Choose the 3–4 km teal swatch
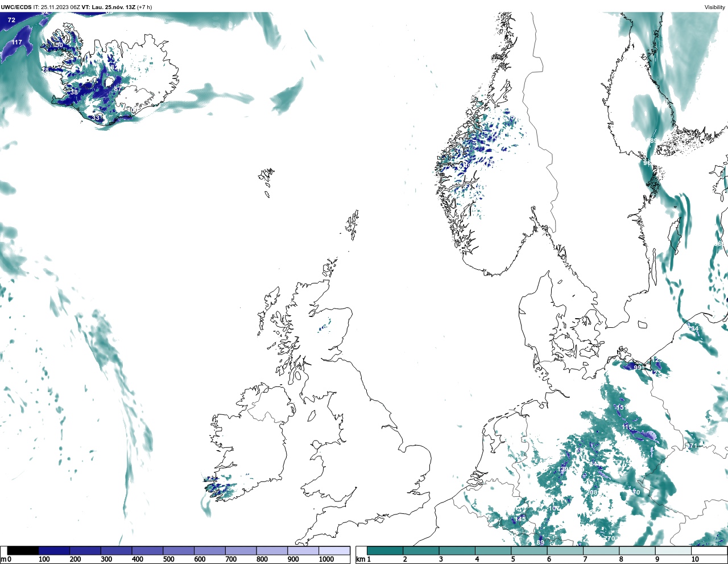 coord(457,551)
